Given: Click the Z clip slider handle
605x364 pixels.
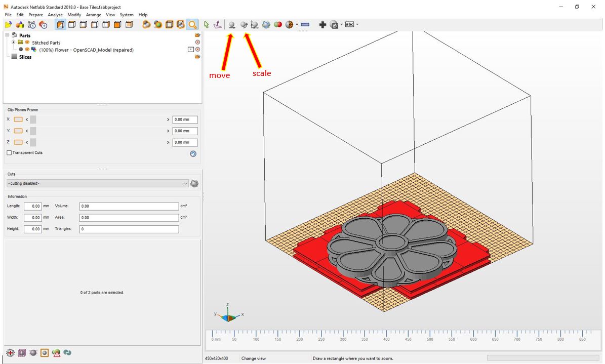Looking at the screenshot, I should tap(33, 142).
